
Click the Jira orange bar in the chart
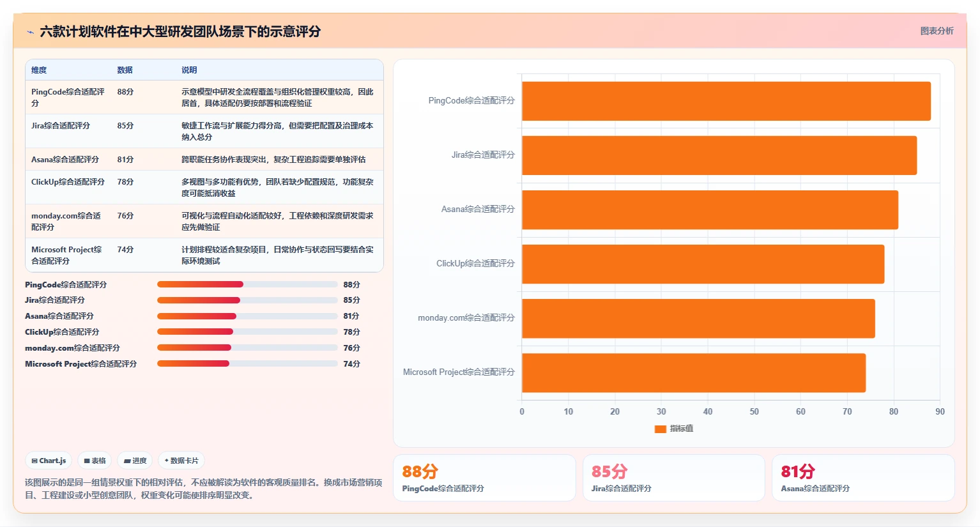coord(719,155)
